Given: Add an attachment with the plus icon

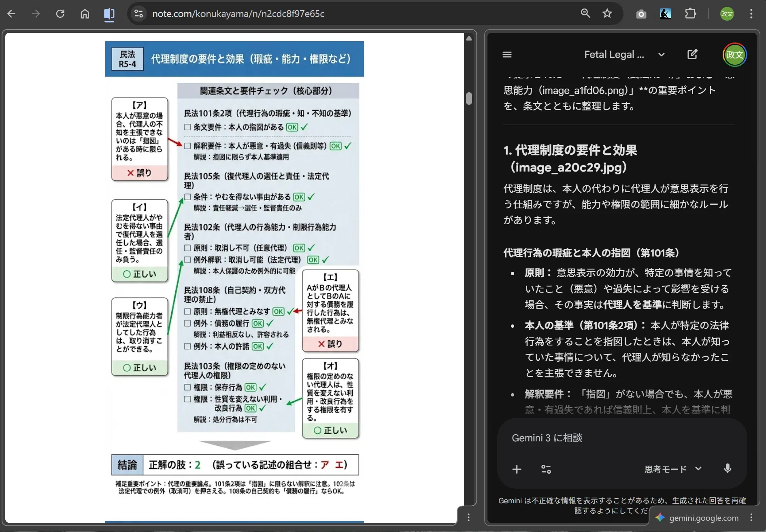Looking at the screenshot, I should coord(517,469).
